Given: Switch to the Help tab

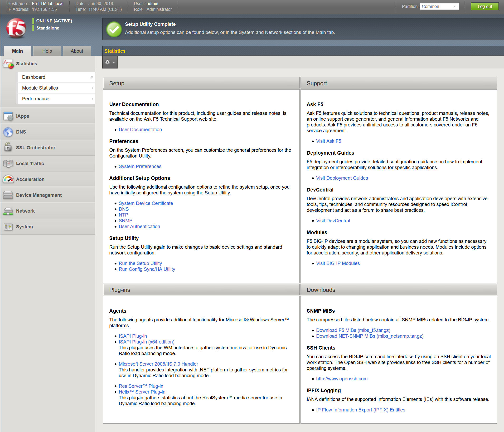Looking at the screenshot, I should click(x=47, y=51).
